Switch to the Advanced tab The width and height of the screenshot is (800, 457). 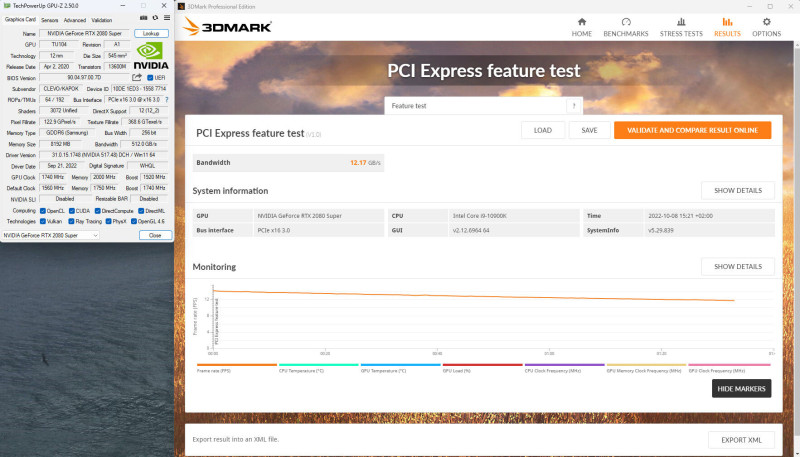point(74,20)
